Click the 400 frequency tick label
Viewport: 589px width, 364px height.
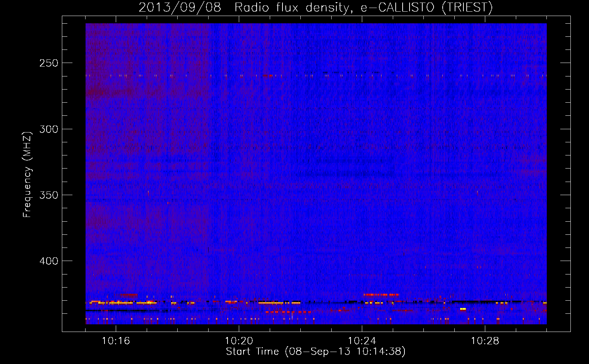49,261
